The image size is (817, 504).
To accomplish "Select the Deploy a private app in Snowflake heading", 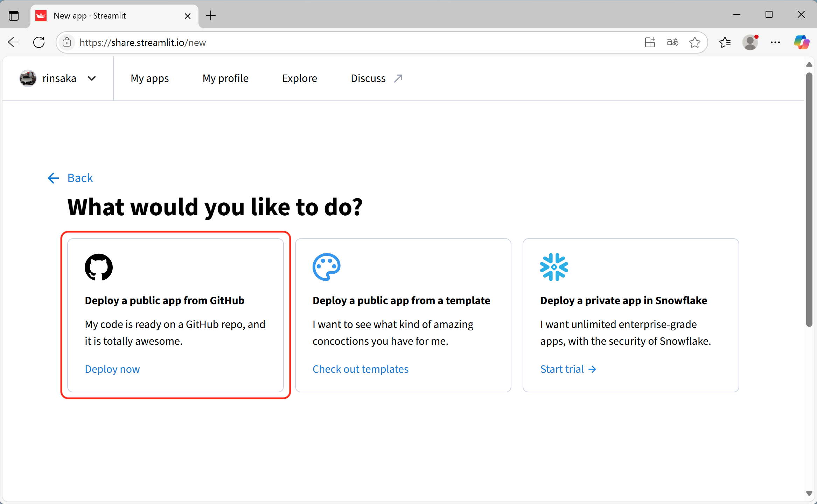I will 624,301.
